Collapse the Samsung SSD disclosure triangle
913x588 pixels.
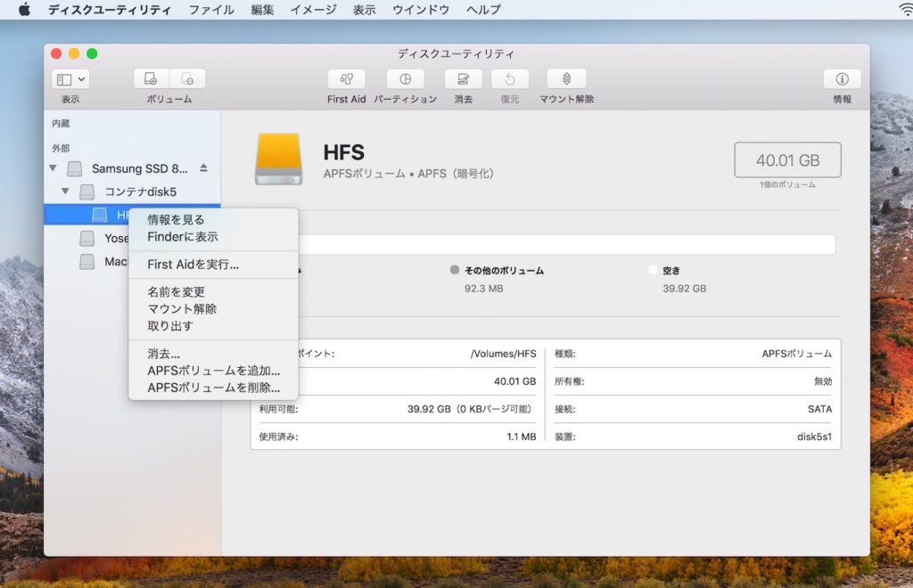(x=52, y=168)
